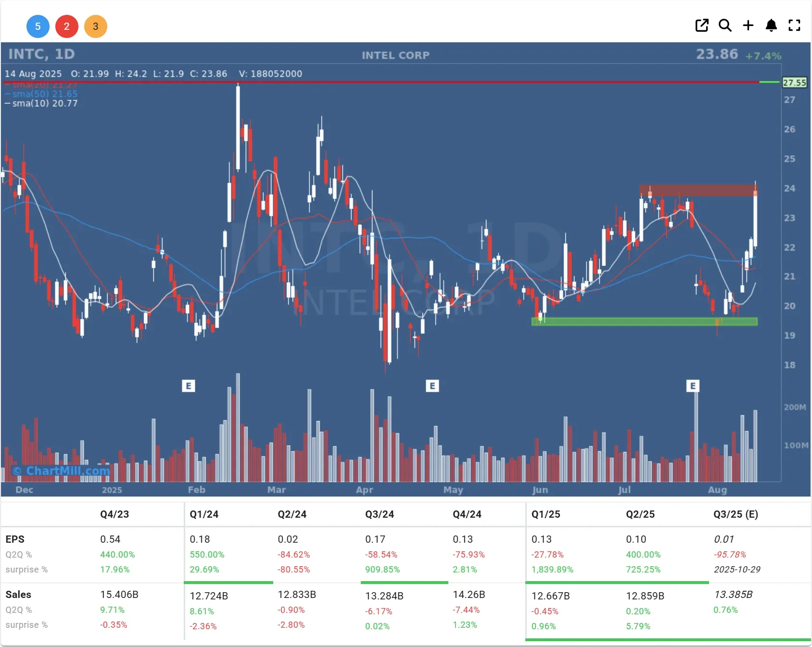
Task: Select the Q1/24 column header
Action: pyautogui.click(x=204, y=514)
